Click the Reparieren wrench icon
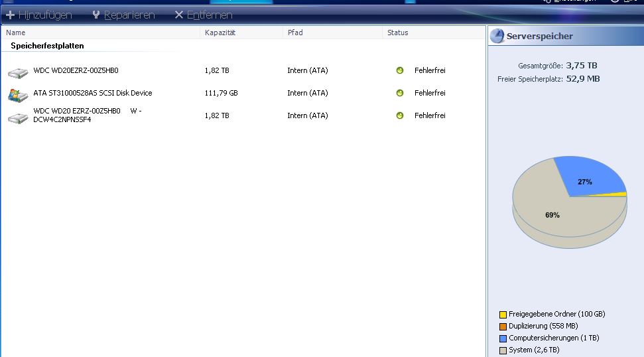Screen dimensions: 644x357 [x=97, y=15]
